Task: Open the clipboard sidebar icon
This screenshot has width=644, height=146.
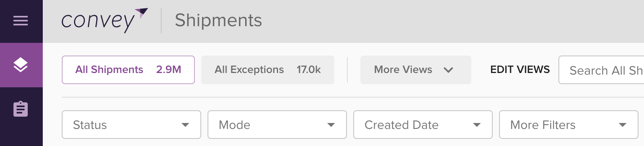Action: point(21,109)
